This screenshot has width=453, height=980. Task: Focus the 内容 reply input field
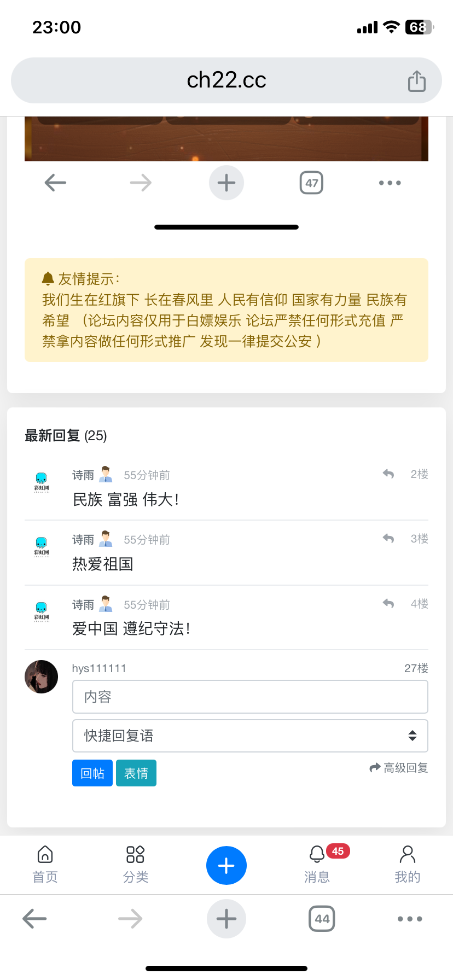[250, 697]
